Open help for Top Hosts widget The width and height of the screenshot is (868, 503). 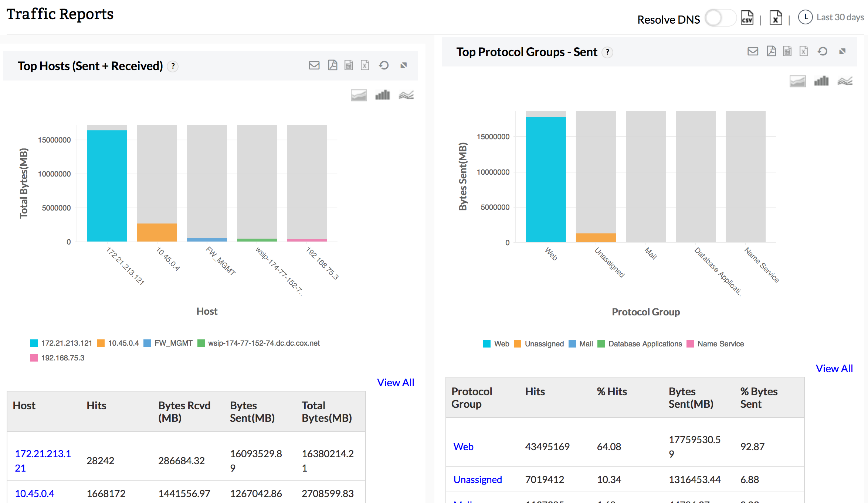(173, 66)
